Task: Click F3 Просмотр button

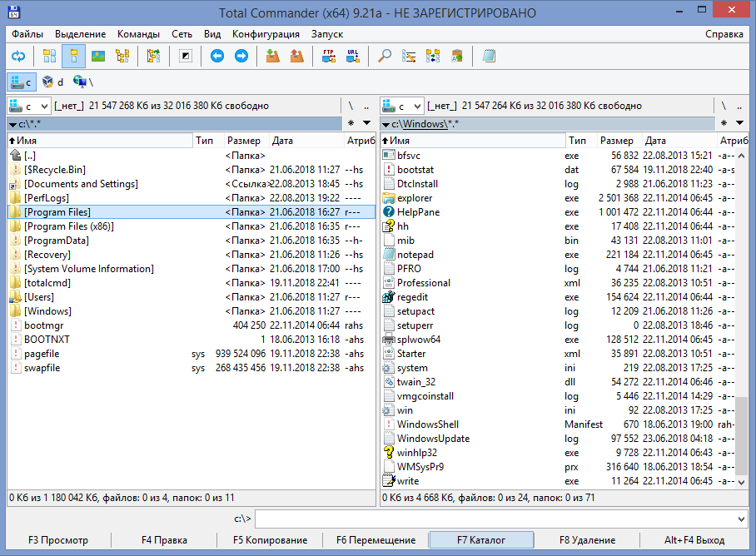Action: point(57,540)
